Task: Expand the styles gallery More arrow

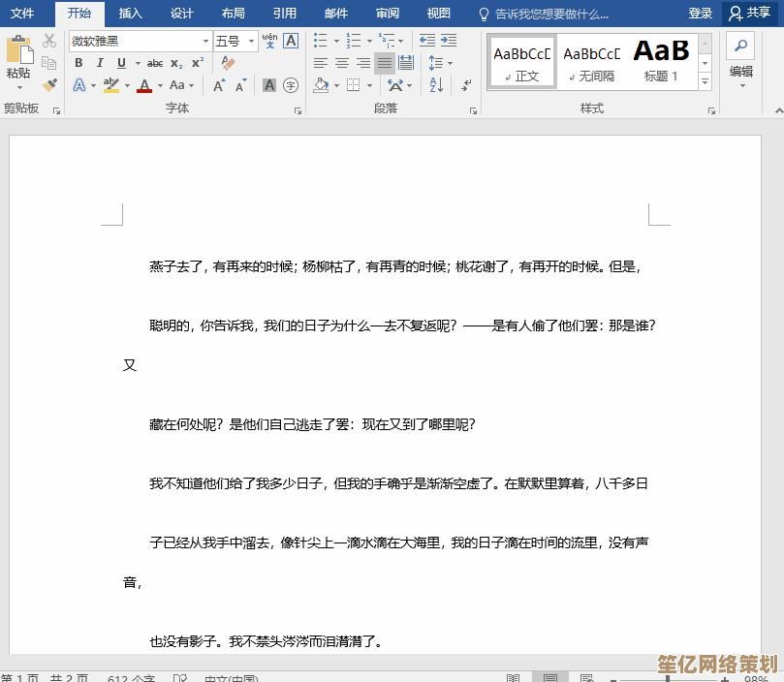Action: 705,81
